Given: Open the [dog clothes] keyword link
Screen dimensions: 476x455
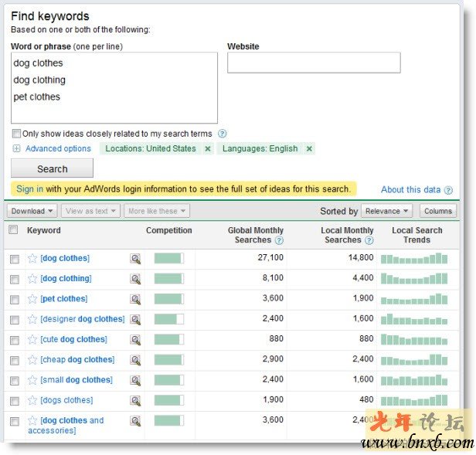Looking at the screenshot, I should click(65, 258).
